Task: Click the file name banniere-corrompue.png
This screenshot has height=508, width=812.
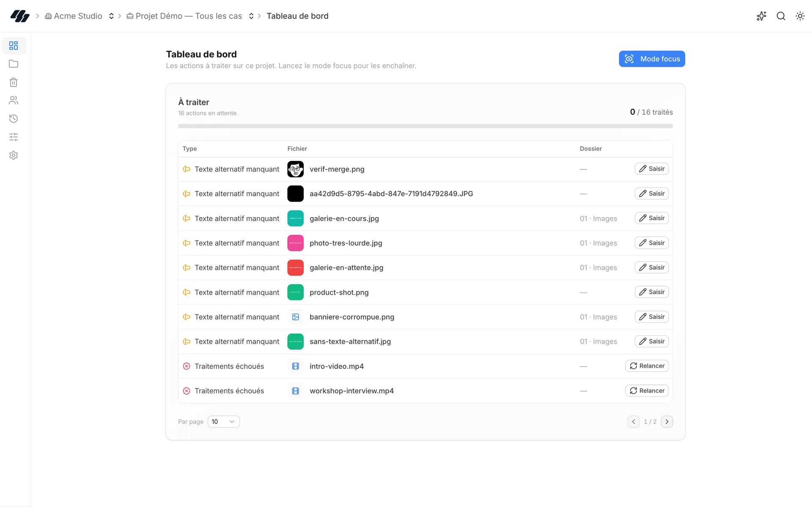Action: tap(352, 317)
